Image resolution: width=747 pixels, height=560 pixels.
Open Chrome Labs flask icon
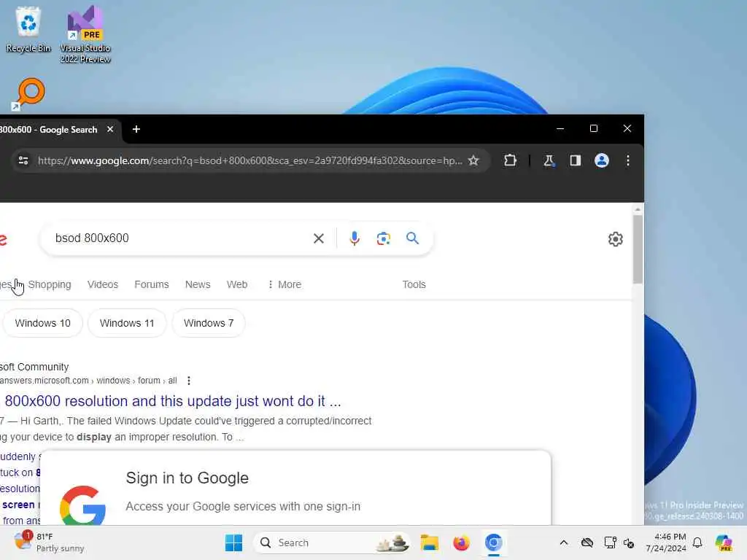pyautogui.click(x=549, y=160)
